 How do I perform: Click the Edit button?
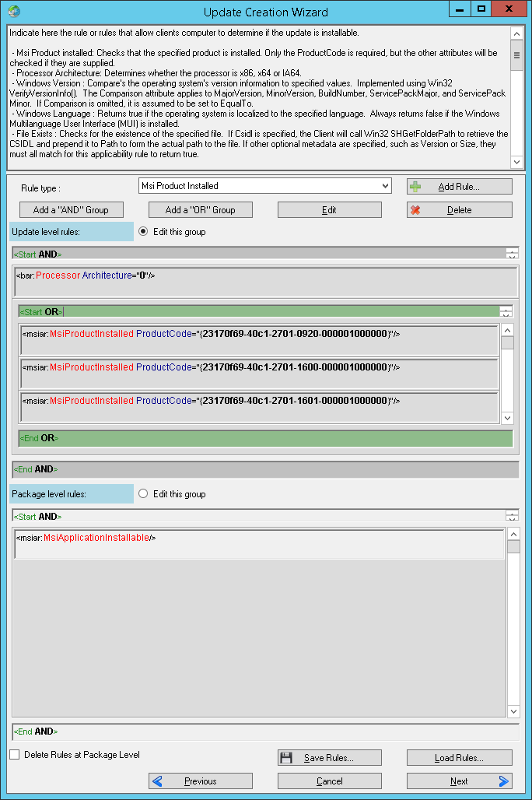330,209
